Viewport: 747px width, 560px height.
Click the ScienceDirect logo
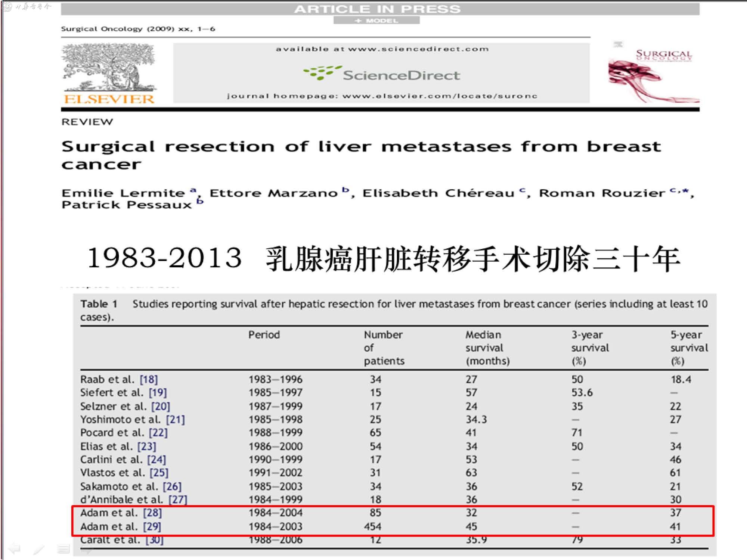tap(381, 74)
